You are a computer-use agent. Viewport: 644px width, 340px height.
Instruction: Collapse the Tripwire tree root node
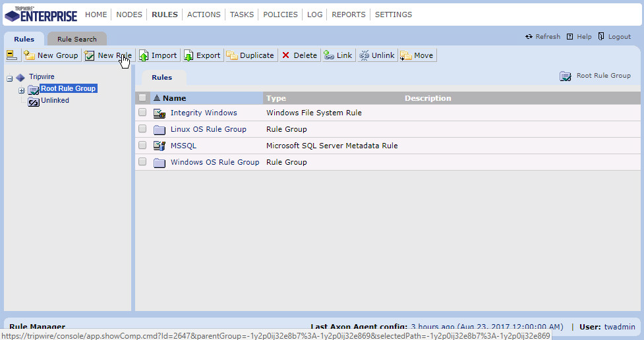click(x=10, y=78)
